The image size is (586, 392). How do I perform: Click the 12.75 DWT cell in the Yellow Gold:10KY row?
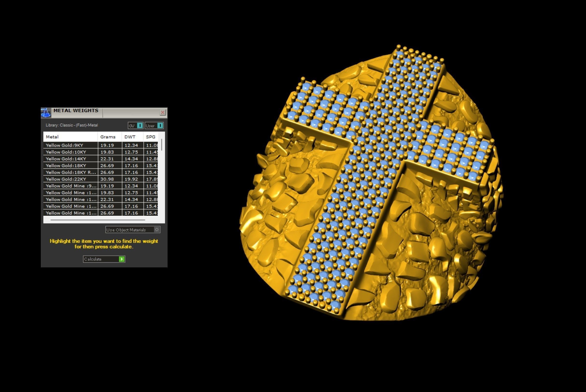pos(133,152)
